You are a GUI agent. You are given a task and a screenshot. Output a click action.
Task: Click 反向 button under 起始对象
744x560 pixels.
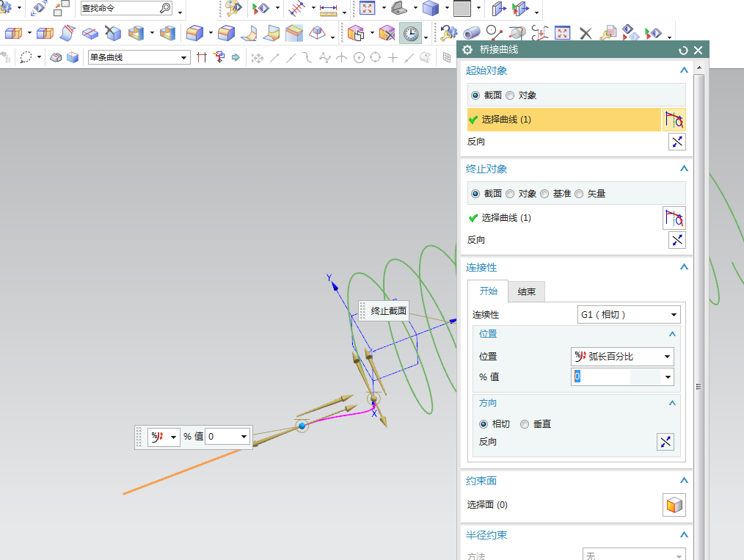tap(677, 142)
